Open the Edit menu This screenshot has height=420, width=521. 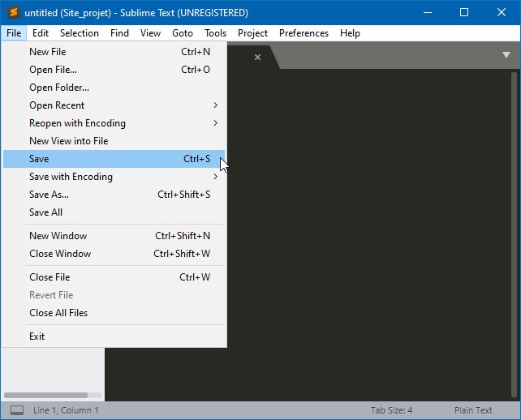41,33
